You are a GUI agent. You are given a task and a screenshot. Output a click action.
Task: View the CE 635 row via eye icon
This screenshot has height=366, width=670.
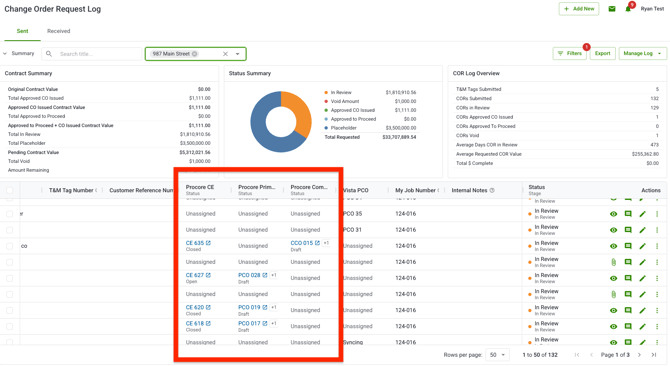(x=614, y=246)
